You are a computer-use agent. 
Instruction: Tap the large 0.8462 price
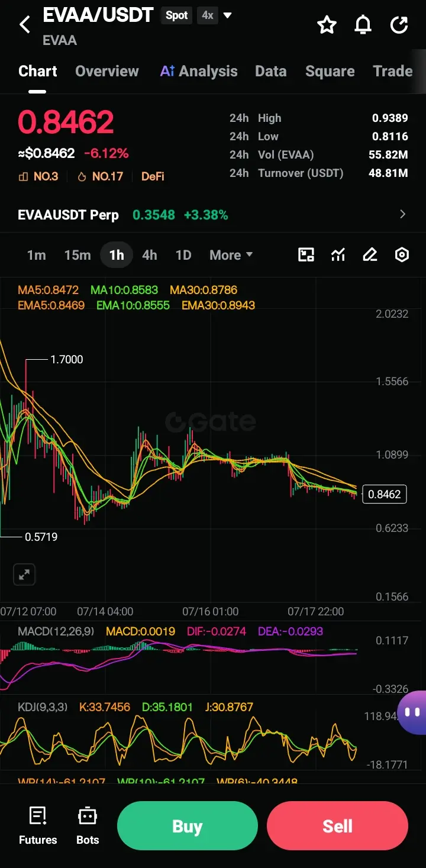click(66, 122)
